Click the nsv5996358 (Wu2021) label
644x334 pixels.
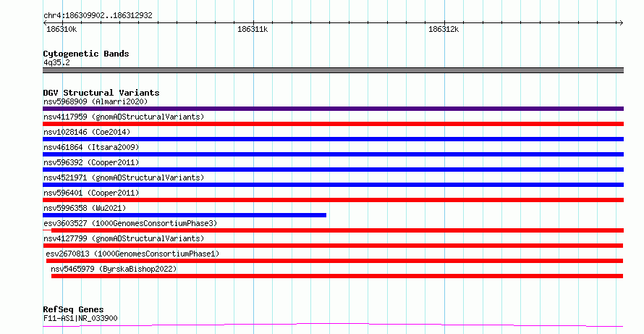click(x=85, y=208)
